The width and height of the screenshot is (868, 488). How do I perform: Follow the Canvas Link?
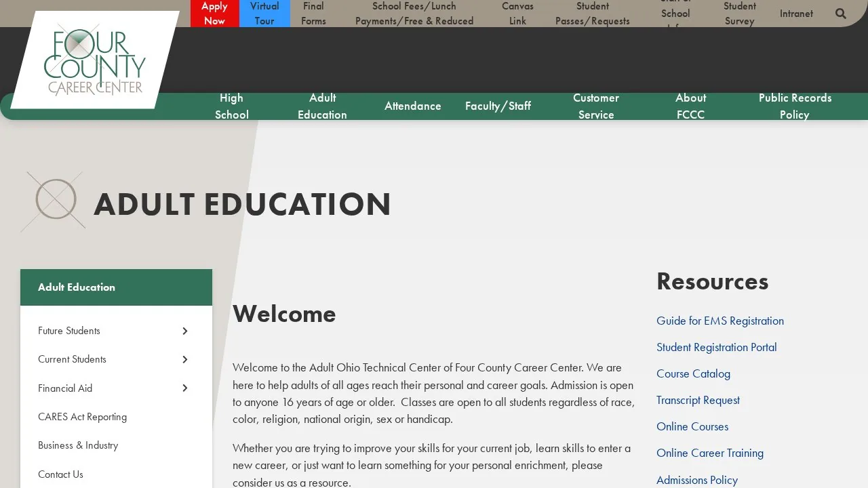tap(517, 14)
